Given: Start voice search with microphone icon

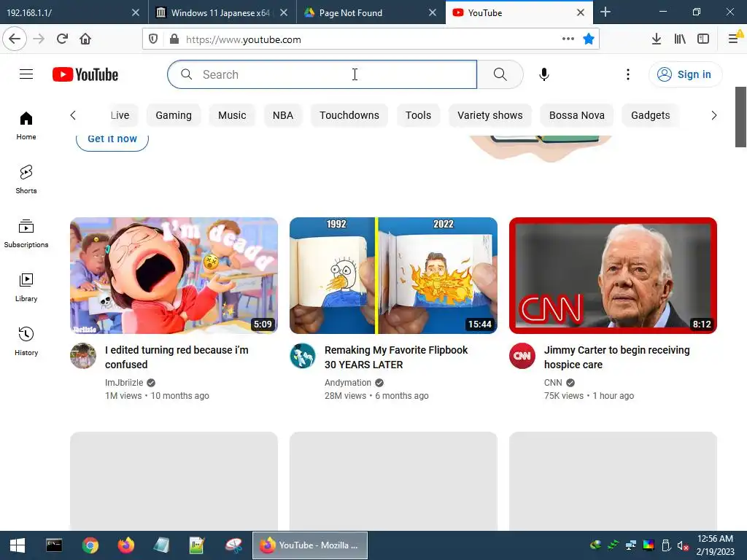Looking at the screenshot, I should click(543, 74).
